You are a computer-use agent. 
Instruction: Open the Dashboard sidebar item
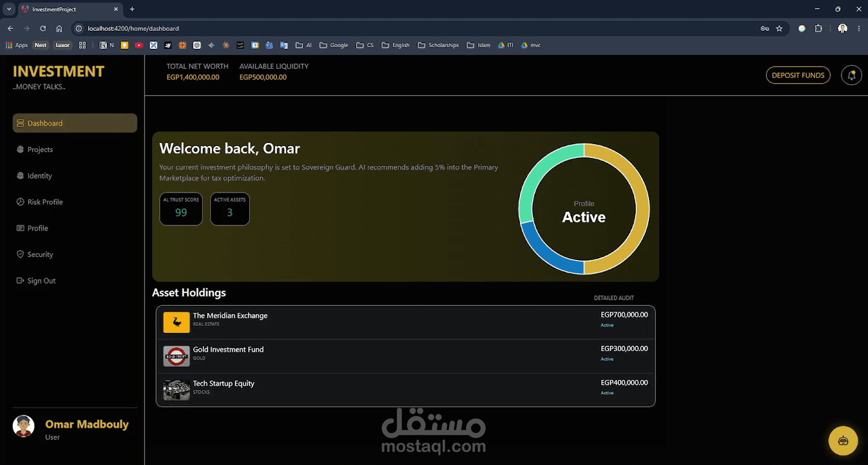pos(75,123)
